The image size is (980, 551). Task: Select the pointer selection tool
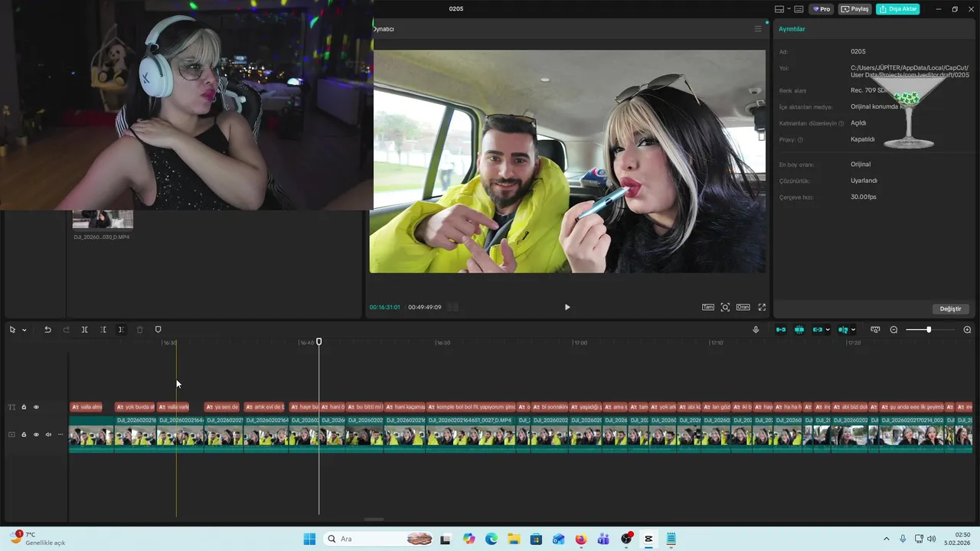click(x=12, y=330)
